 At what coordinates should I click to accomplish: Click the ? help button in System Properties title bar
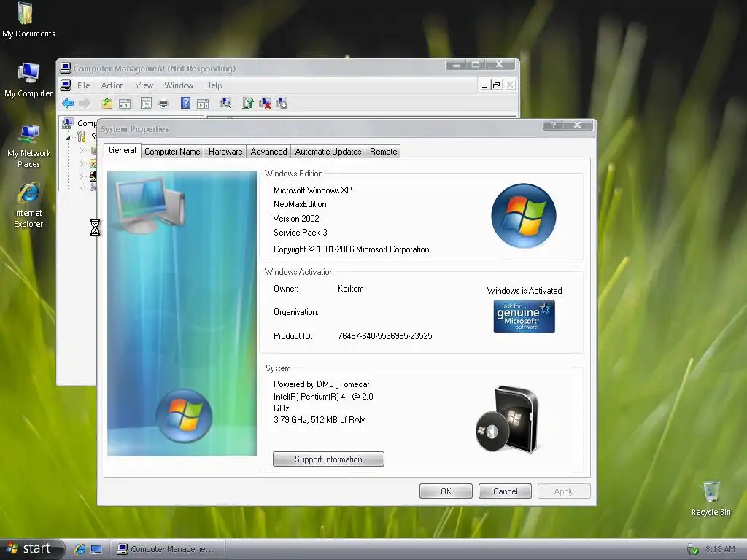click(554, 125)
